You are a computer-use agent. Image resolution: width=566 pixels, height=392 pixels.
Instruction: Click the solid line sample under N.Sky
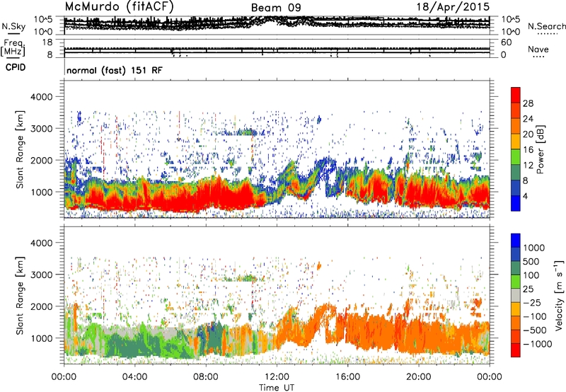click(13, 33)
